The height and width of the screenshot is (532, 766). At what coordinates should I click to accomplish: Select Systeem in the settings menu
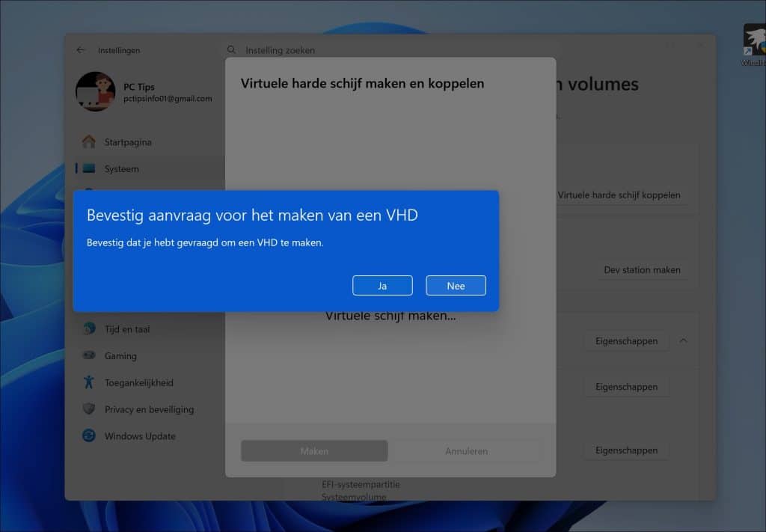[x=123, y=168]
